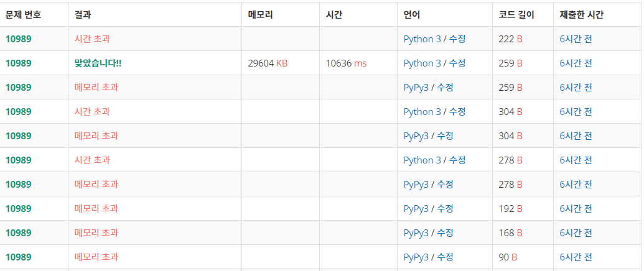Click 시간 초과 result in the Python 3 304 B row
Viewport: 644px width, 271px height.
[x=92, y=111]
